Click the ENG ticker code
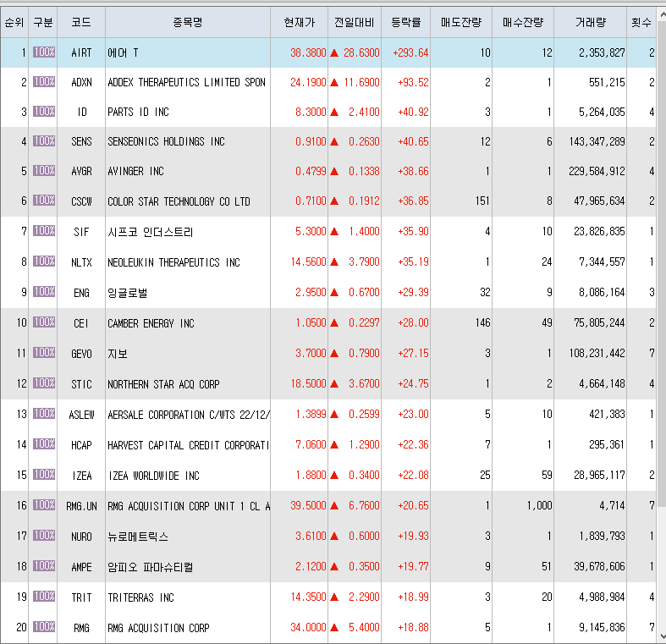Image resolution: width=666 pixels, height=644 pixels. (81, 293)
